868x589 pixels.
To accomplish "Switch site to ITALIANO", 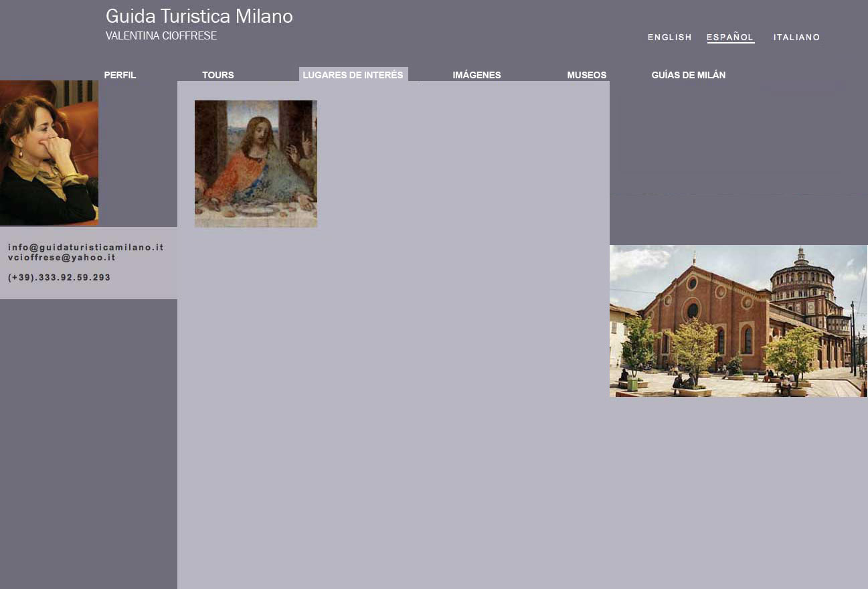I will 796,37.
